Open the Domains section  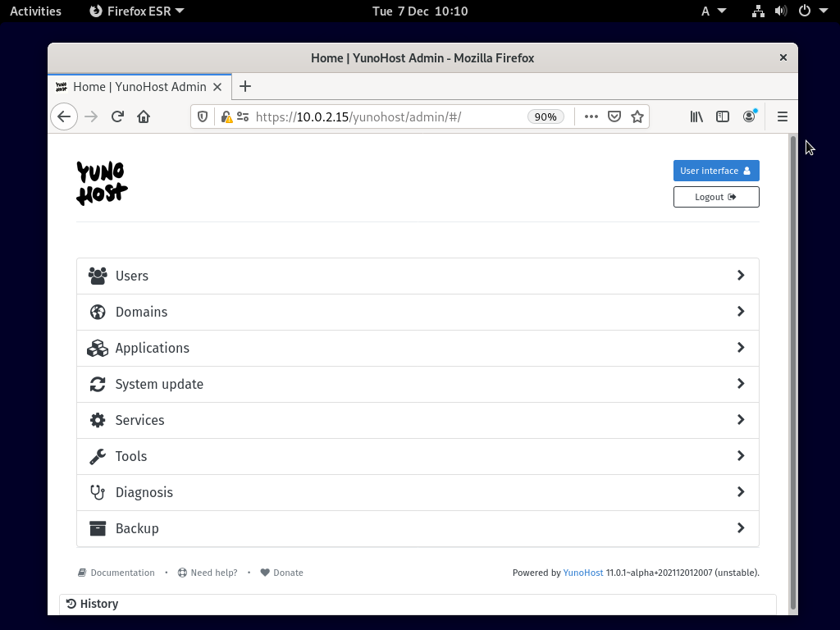click(418, 312)
